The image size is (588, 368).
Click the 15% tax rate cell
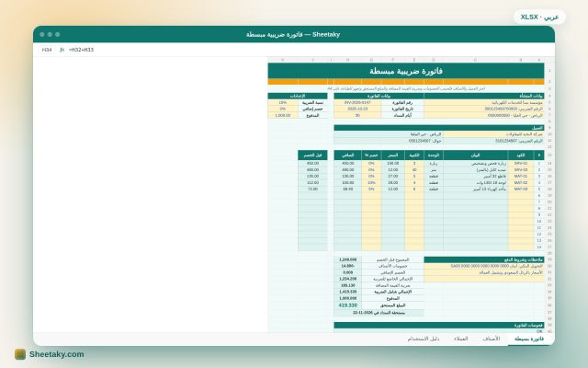[283, 102]
